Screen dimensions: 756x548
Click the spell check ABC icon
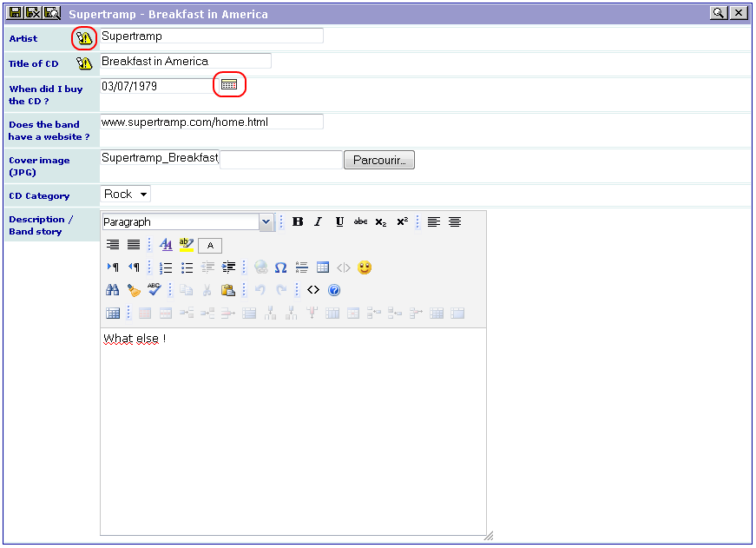pos(154,290)
